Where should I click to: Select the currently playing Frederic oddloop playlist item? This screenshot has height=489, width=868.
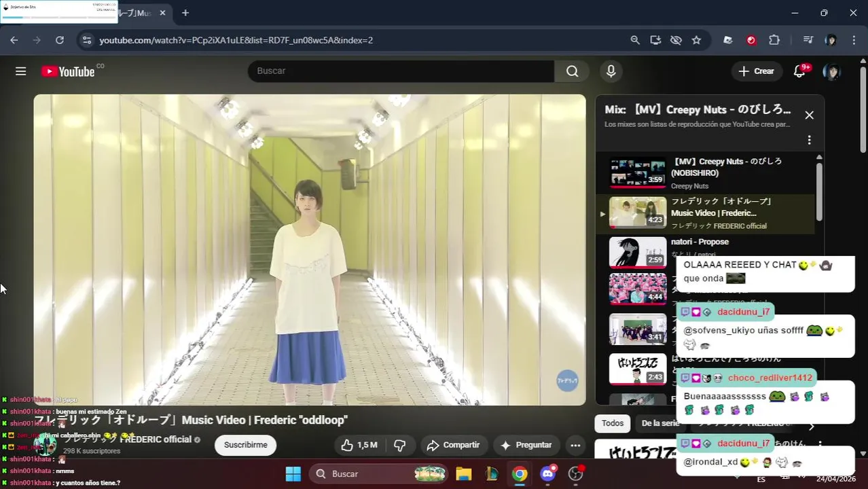click(x=705, y=213)
